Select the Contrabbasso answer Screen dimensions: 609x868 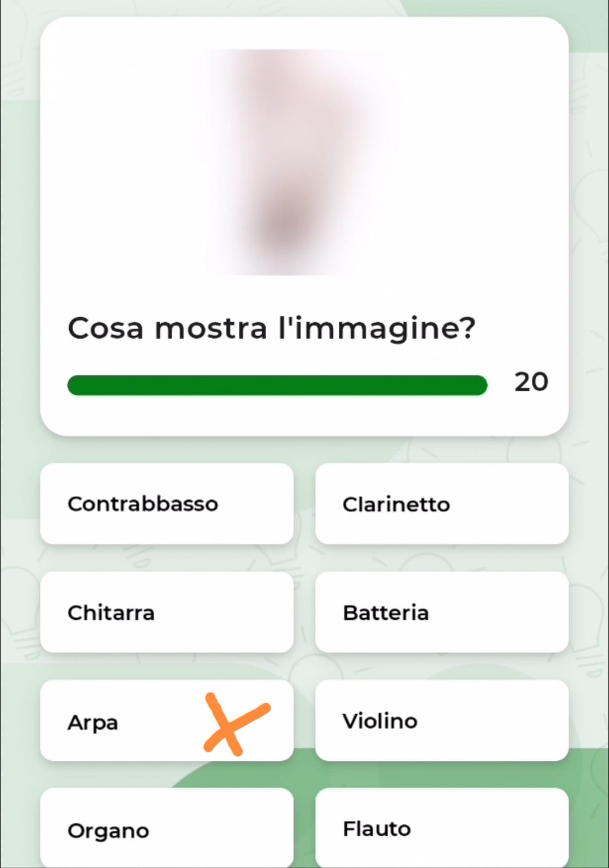[x=167, y=504]
